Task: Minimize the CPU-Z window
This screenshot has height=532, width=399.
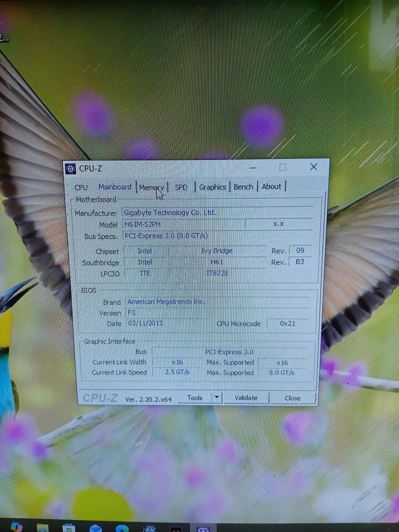Action: click(253, 168)
